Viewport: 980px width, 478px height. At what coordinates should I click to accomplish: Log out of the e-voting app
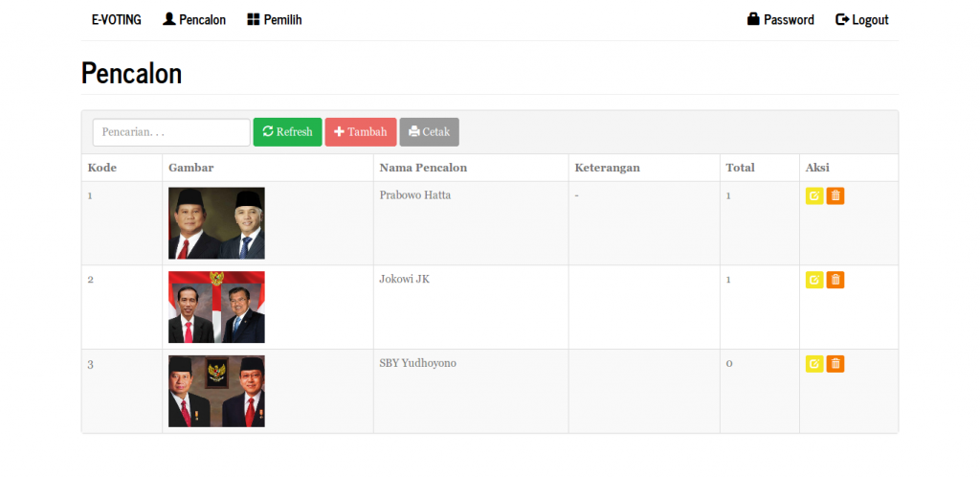[862, 19]
